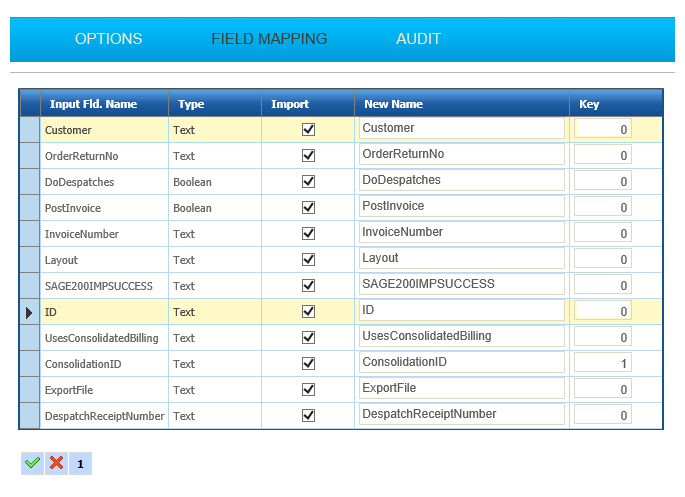Click the Key value field for ConsolidationID
The height and width of the screenshot is (497, 685).
pos(602,362)
